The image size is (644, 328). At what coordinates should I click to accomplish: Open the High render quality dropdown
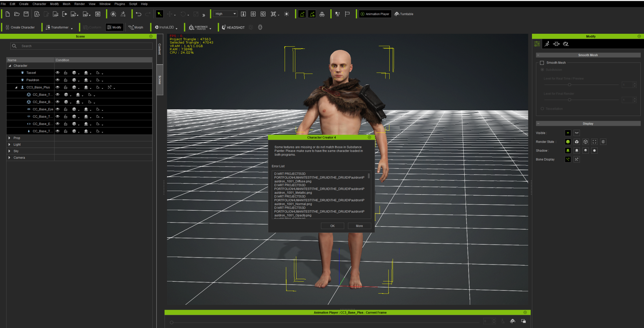pyautogui.click(x=225, y=14)
